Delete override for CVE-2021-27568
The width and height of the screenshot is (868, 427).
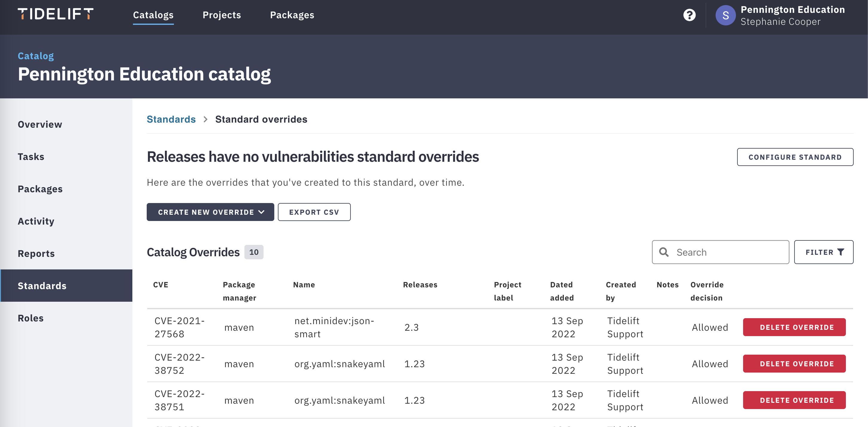(x=794, y=327)
